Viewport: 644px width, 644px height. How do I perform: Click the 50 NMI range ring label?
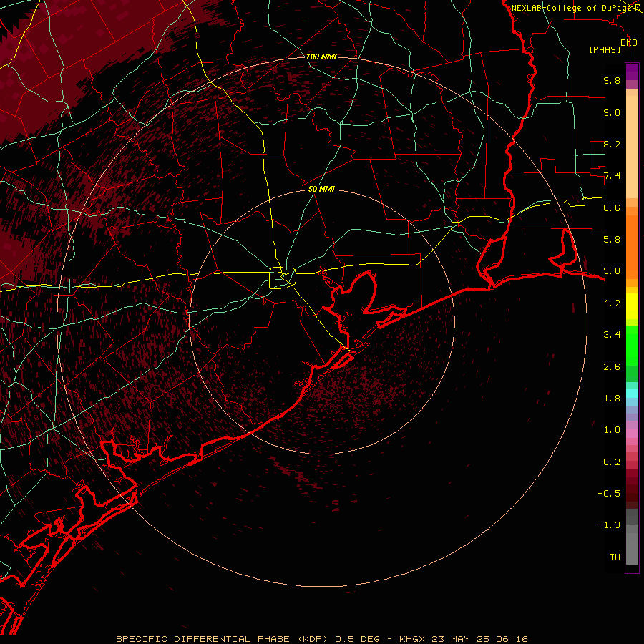coord(321,189)
